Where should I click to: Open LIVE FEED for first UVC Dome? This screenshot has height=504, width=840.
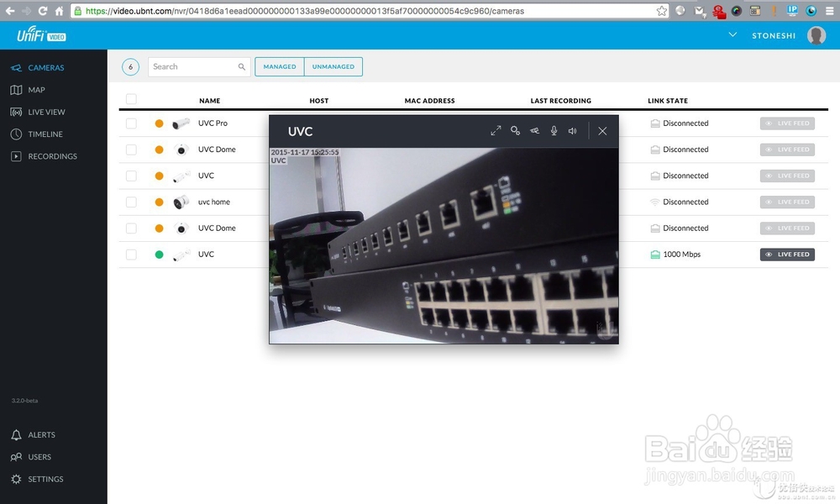pyautogui.click(x=788, y=150)
